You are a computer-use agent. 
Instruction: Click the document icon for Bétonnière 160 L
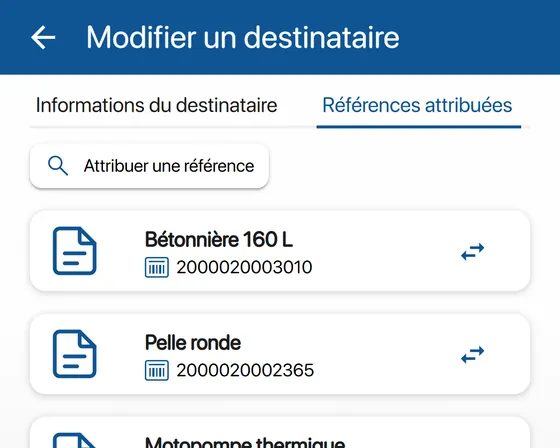[75, 251]
